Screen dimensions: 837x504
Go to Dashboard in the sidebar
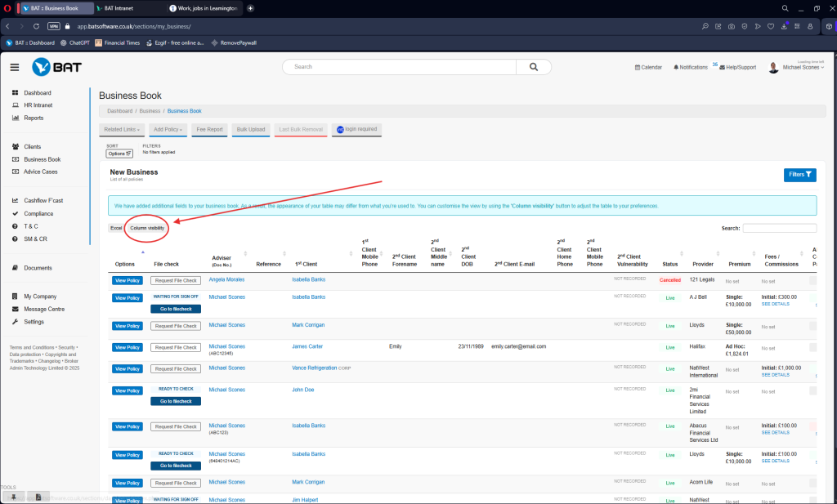(x=37, y=93)
